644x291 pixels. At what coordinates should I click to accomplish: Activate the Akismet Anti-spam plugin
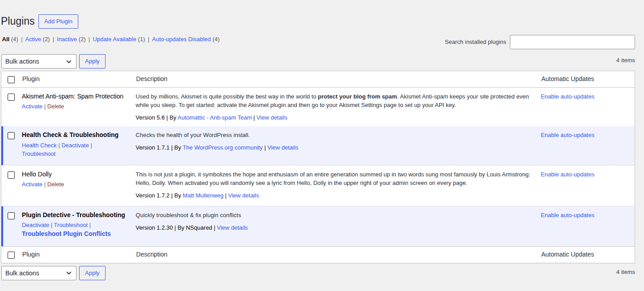coord(32,107)
